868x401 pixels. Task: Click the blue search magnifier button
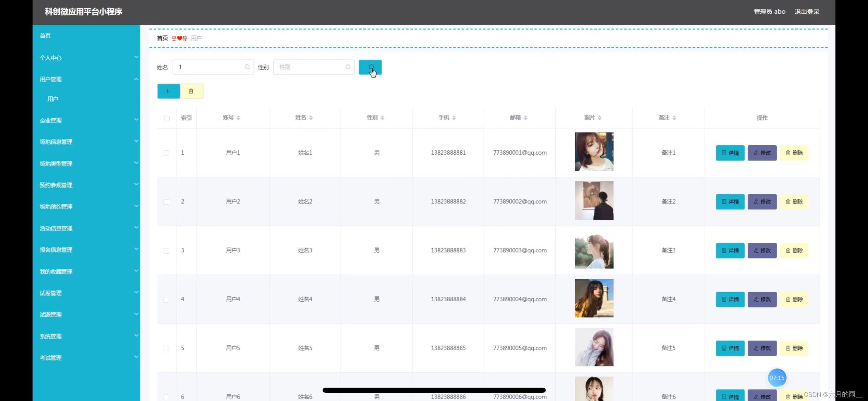tap(370, 67)
